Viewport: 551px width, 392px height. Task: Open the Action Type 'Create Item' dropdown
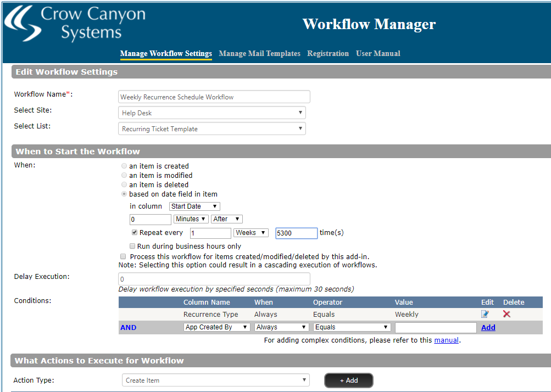click(216, 380)
